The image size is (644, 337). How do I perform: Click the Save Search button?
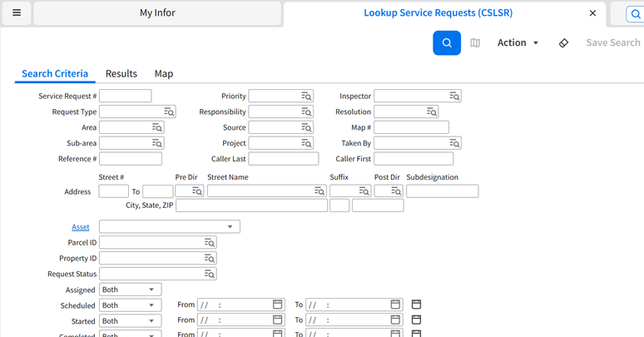(612, 42)
